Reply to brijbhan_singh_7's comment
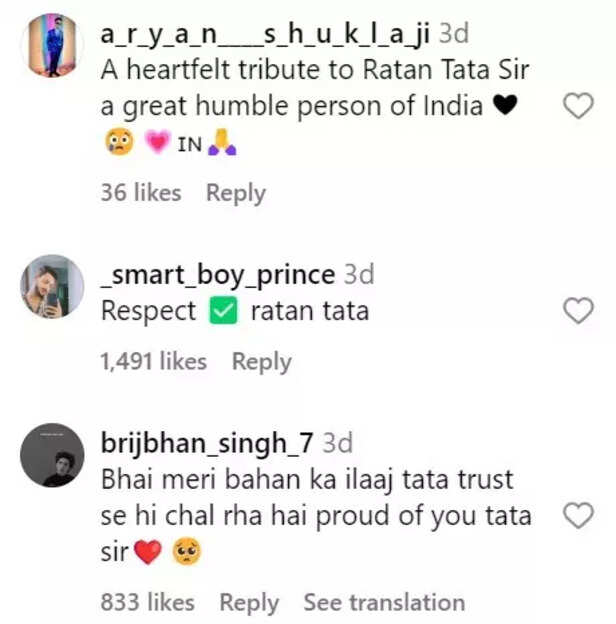 249,603
